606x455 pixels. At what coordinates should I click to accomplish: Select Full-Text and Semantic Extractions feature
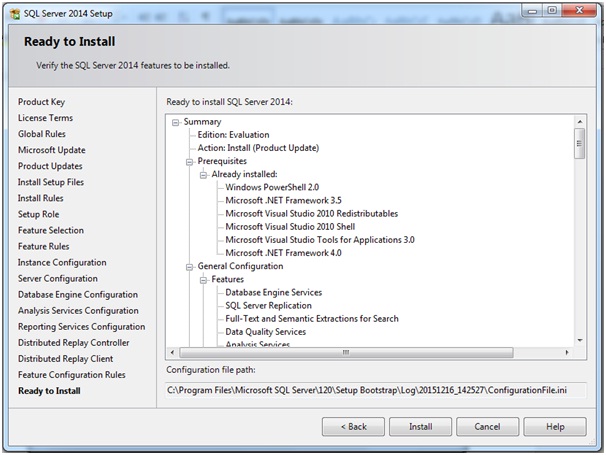(x=312, y=319)
